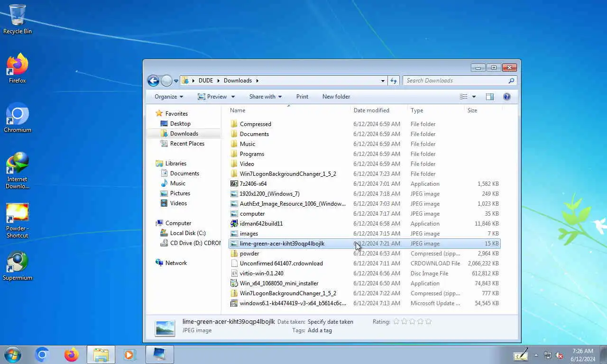
Task: Launch Firefox from the desktop shortcut
Action: [18, 68]
